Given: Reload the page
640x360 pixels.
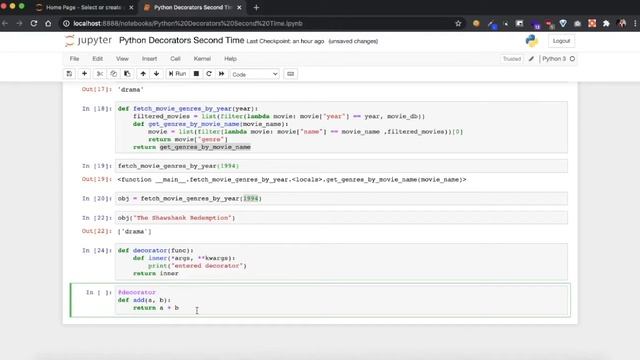Looking at the screenshot, I should point(34,23).
